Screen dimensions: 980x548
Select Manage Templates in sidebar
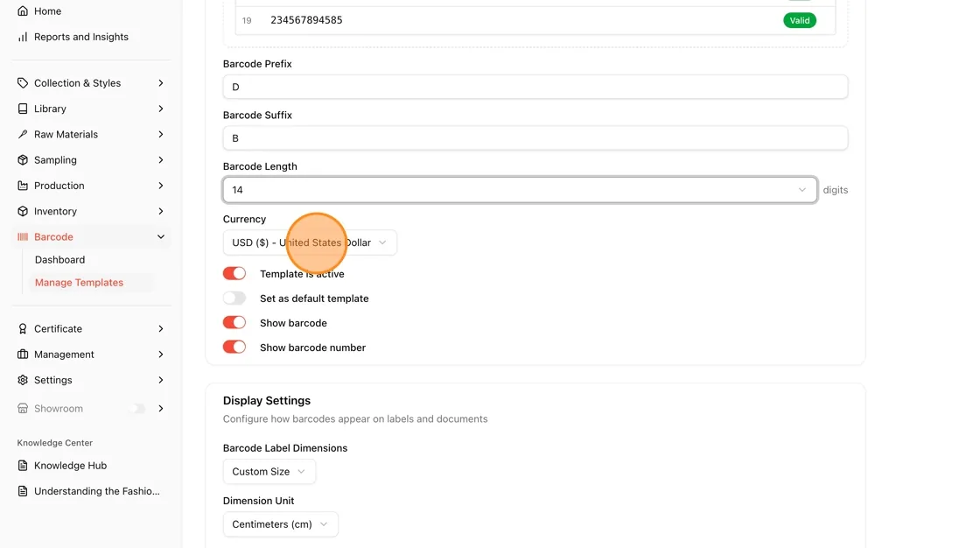[x=79, y=283]
